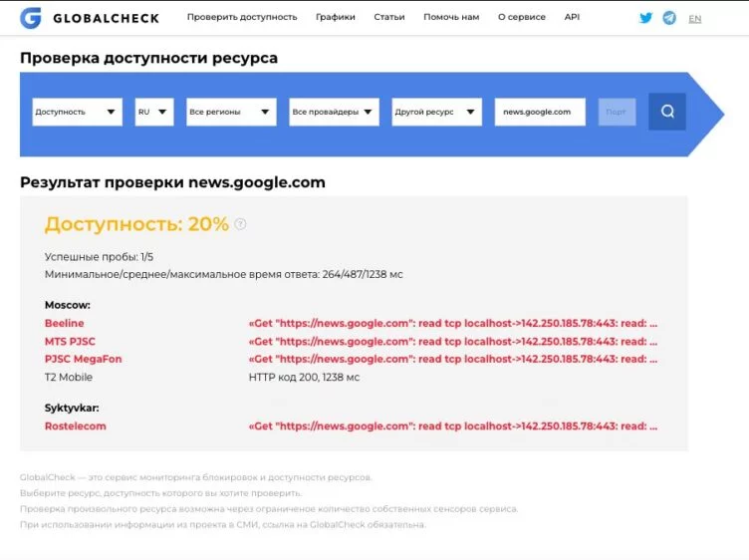749x560 pixels.
Task: Select the Beeline provider row
Action: [351, 324]
